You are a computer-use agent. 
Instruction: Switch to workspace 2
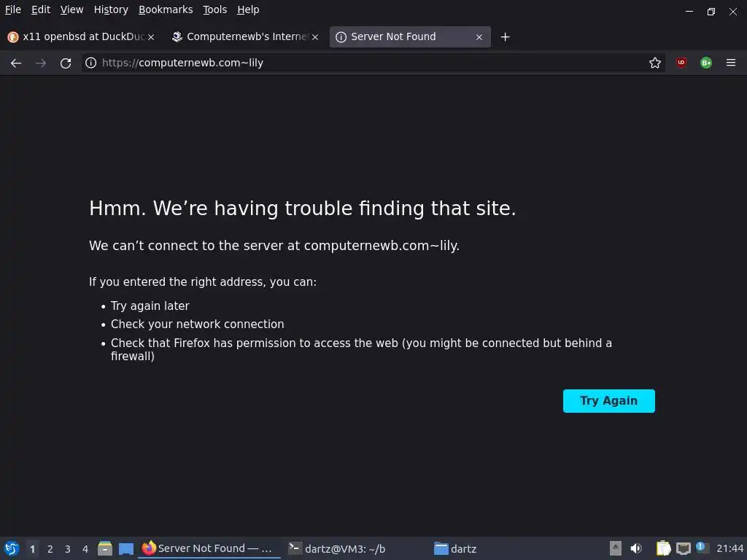(x=50, y=549)
